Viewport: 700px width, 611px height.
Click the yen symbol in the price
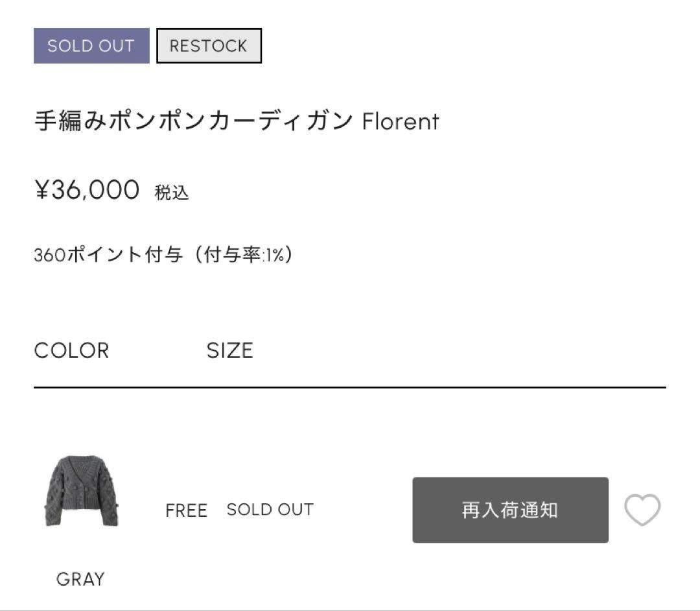click(41, 190)
